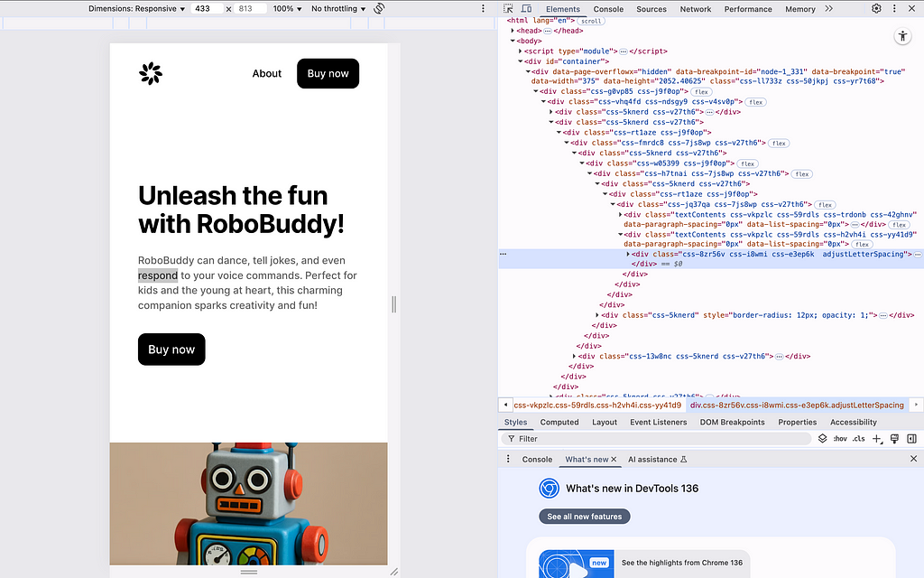This screenshot has height=578, width=924.
Task: Toggle flex badge on css-g0vp85 div
Action: (x=700, y=92)
